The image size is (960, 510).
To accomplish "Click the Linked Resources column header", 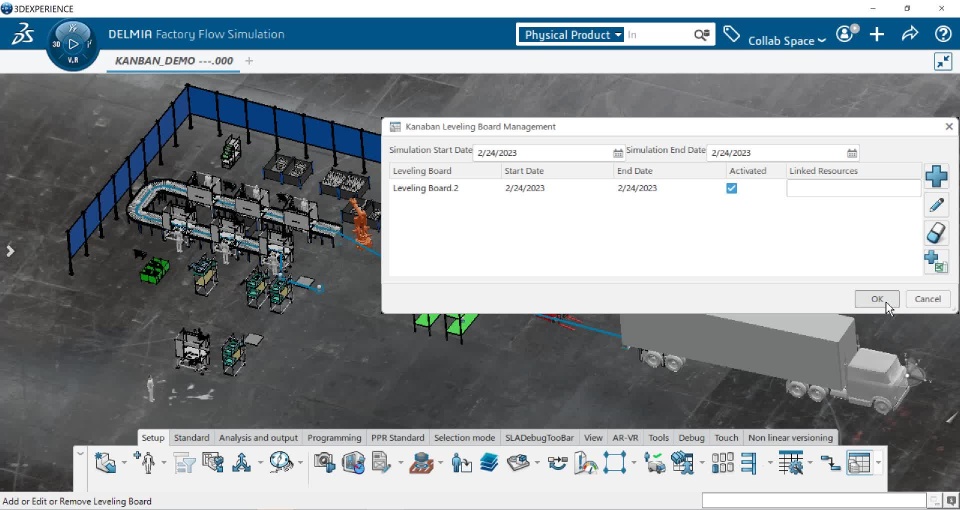I will pos(853,171).
